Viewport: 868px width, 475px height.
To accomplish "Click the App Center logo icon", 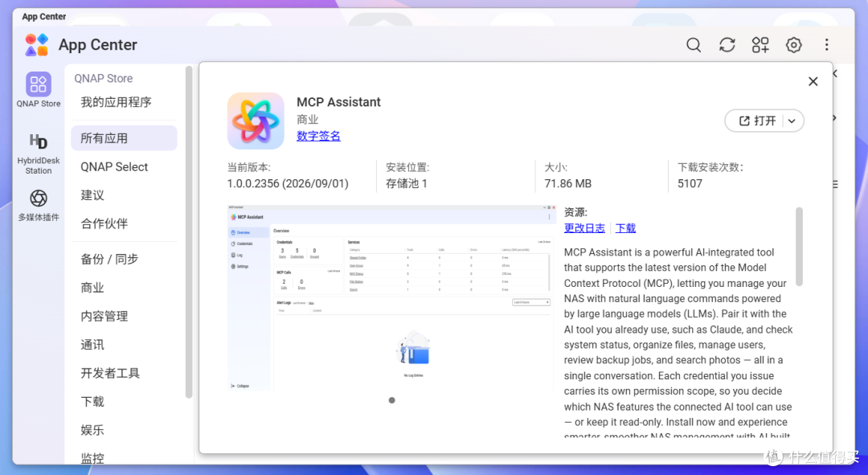I will pos(37,45).
